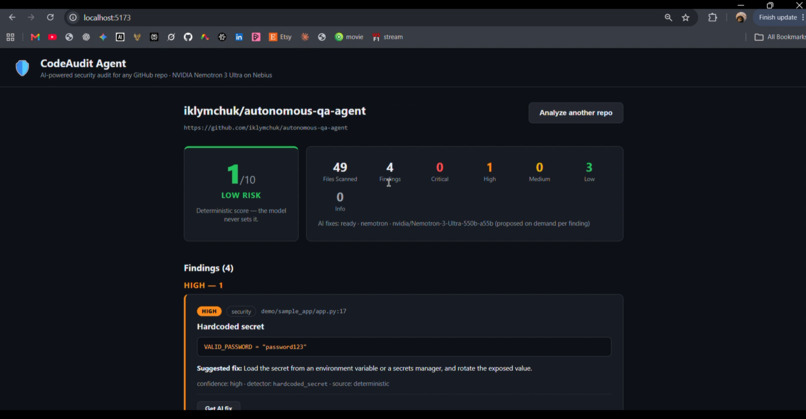Click the VALID_PASSWORD code snippet

(404, 347)
